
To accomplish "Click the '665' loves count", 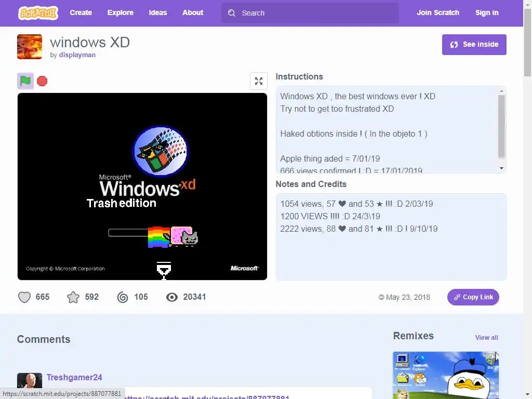I will click(x=43, y=297).
